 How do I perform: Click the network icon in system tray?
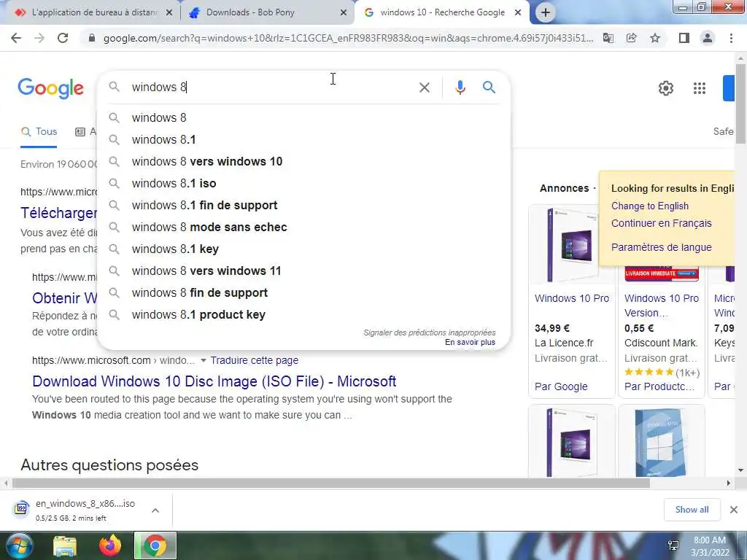673,545
